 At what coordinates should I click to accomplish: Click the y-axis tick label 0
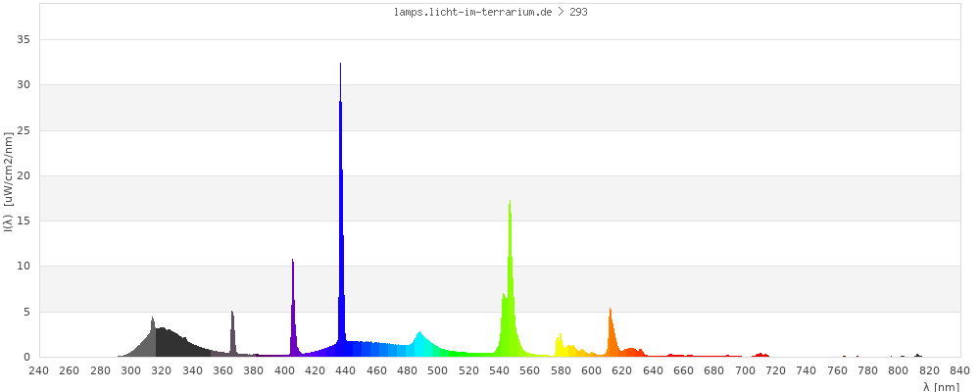click(x=27, y=357)
